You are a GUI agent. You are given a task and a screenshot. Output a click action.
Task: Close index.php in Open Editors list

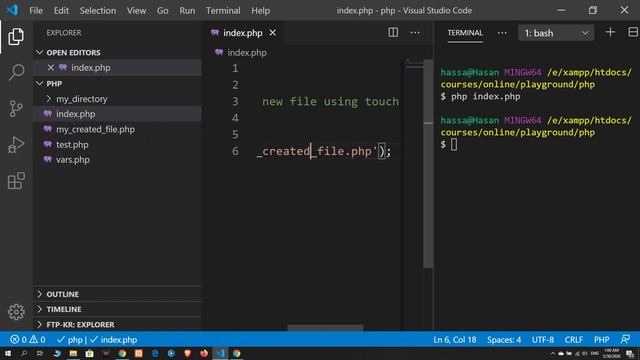51,68
